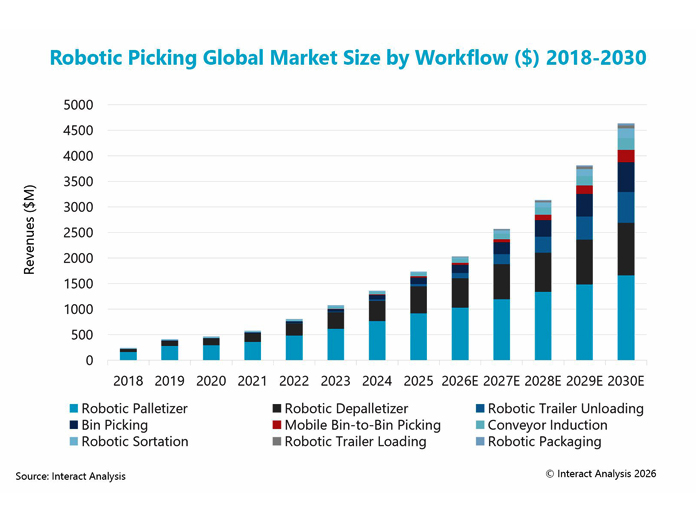696x522 pixels.
Task: Click the Robotic Packaging legend color swatch
Action: [x=480, y=441]
